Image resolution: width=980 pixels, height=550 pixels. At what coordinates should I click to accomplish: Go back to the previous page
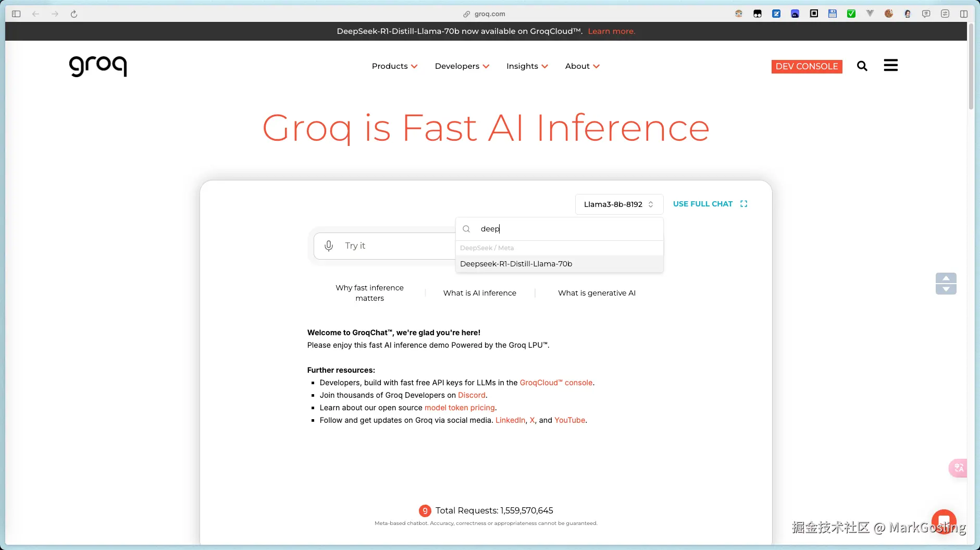coord(35,14)
